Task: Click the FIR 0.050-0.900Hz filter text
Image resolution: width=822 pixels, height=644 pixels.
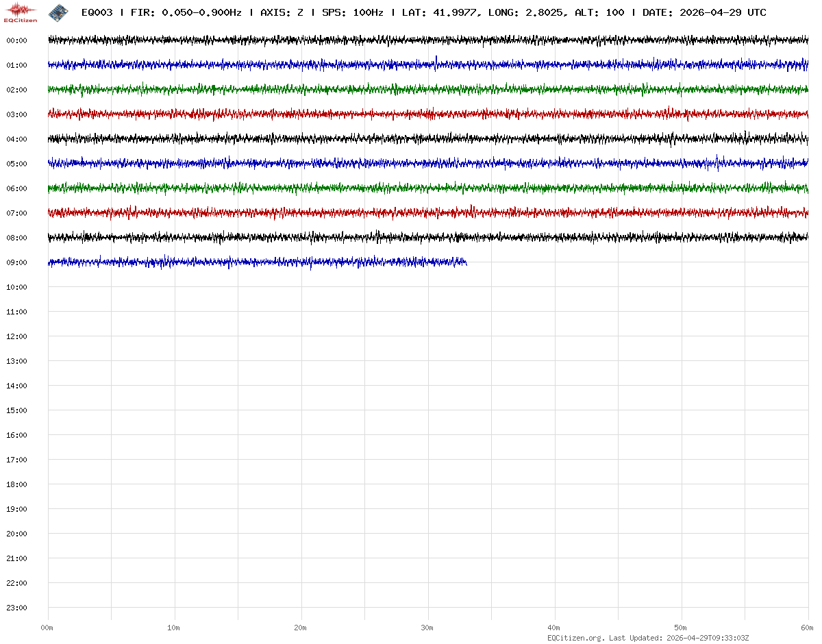Action: [x=186, y=13]
